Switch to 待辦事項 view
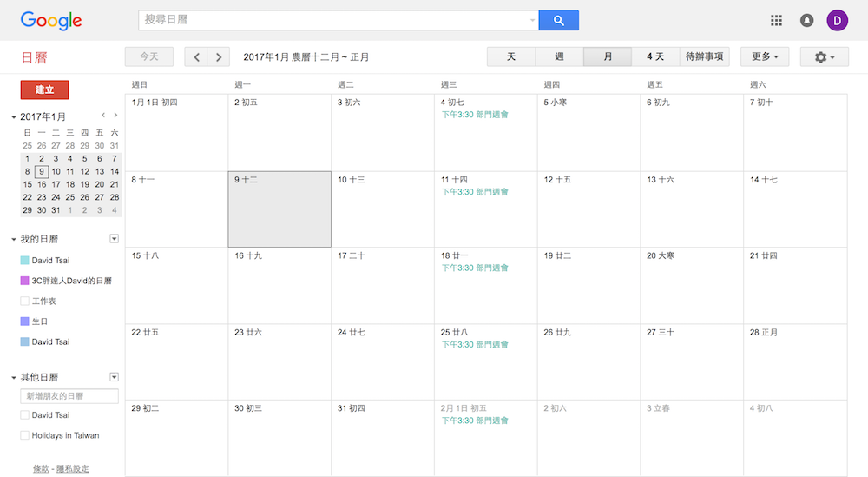The image size is (868, 477). 704,57
